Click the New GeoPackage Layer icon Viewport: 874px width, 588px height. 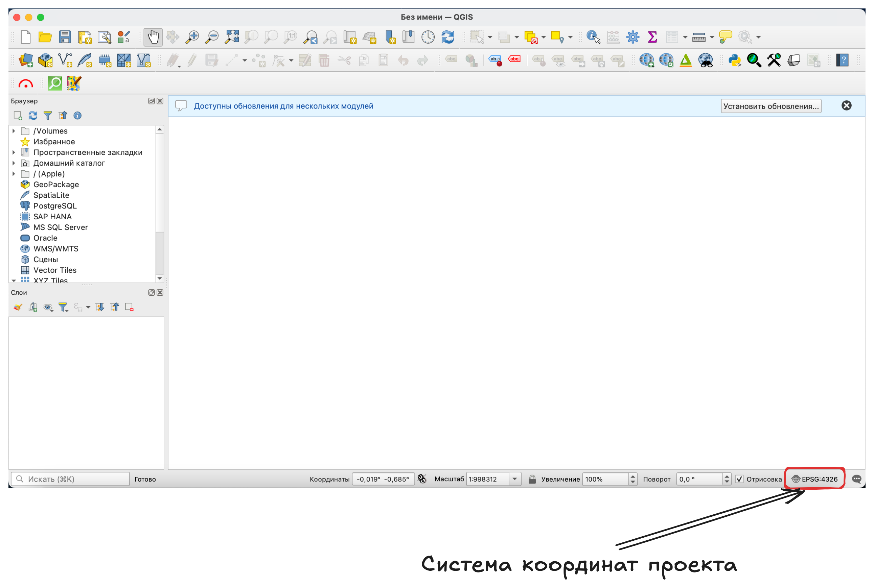[x=45, y=60]
